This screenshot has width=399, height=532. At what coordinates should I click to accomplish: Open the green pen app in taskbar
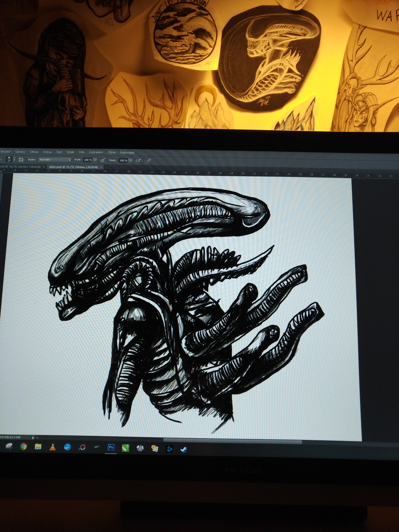click(126, 448)
